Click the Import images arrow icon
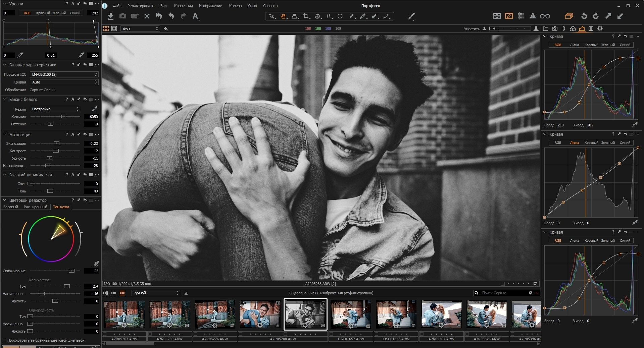Viewport: 644px width, 348px height. click(111, 16)
